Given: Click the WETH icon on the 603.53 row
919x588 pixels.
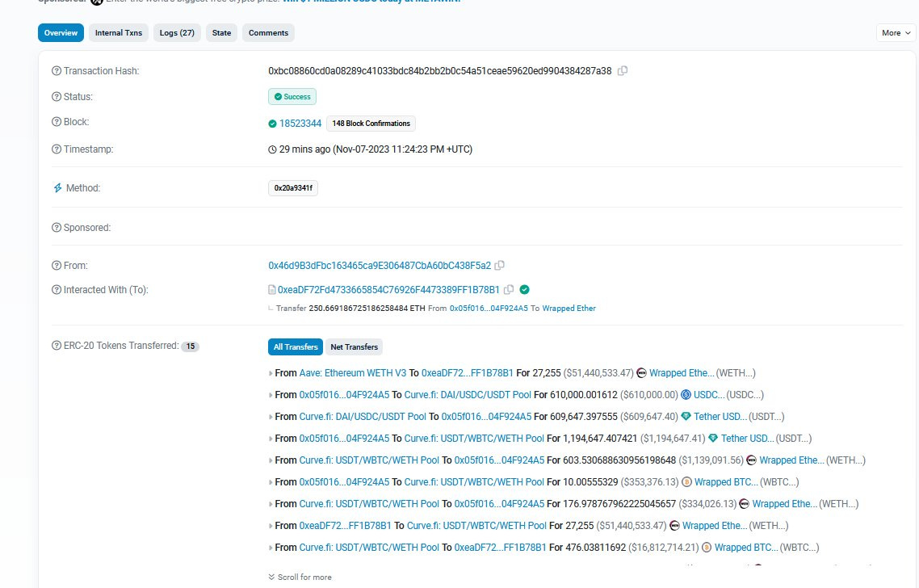Looking at the screenshot, I should [x=751, y=460].
